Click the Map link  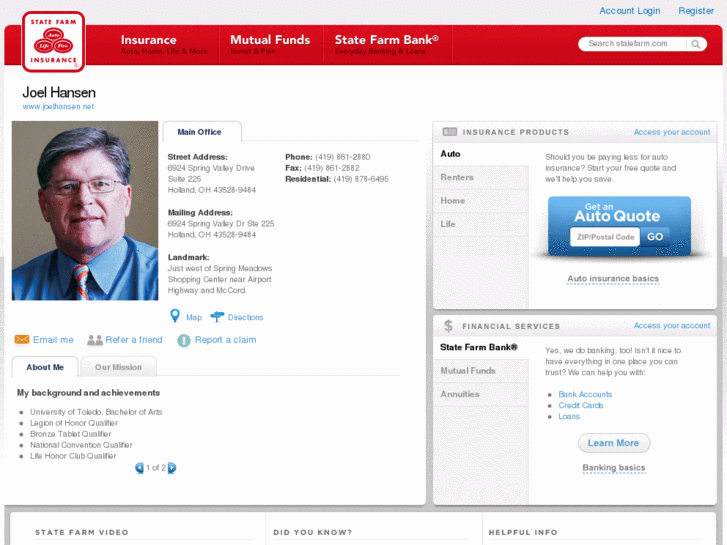tap(194, 317)
